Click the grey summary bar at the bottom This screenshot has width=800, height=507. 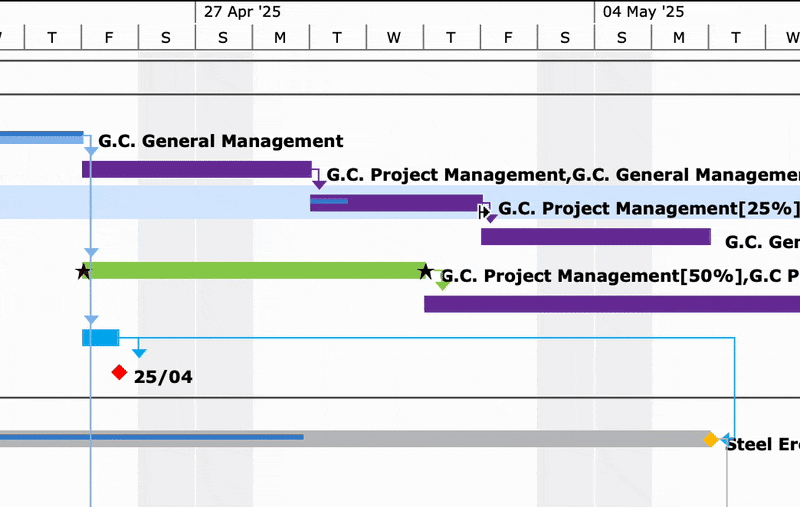pyautogui.click(x=356, y=439)
